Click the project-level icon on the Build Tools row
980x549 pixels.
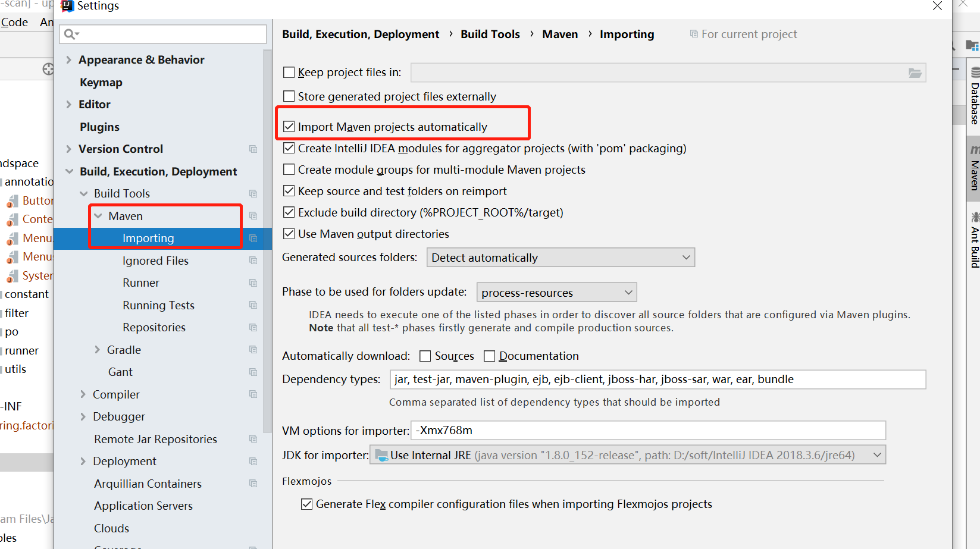tap(253, 193)
